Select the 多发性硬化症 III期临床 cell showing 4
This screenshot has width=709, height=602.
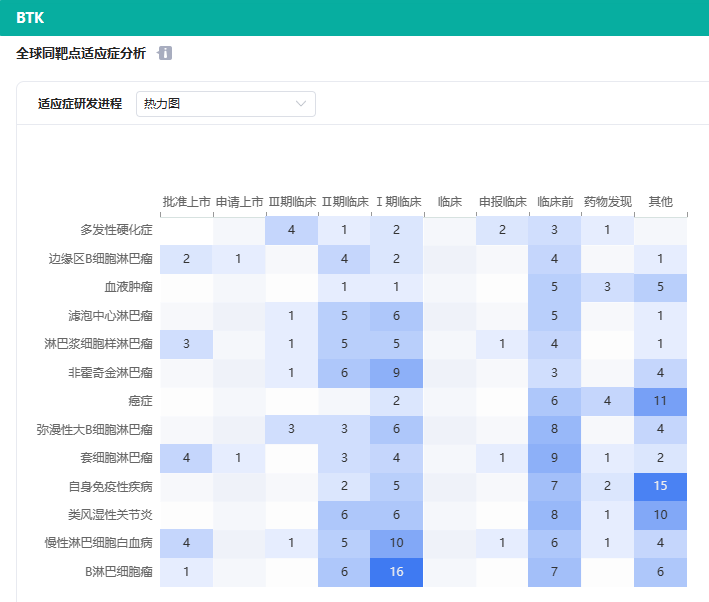(x=292, y=230)
